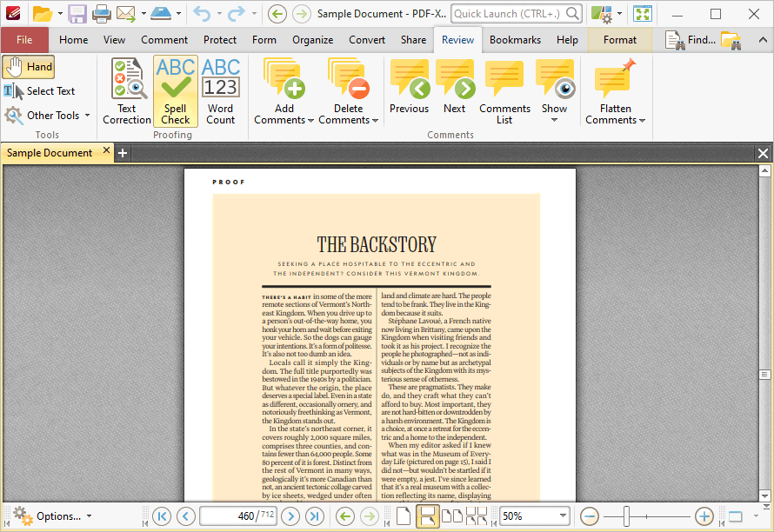The width and height of the screenshot is (774, 532).
Task: Select two pages continuous layout
Action: pyautogui.click(x=477, y=516)
